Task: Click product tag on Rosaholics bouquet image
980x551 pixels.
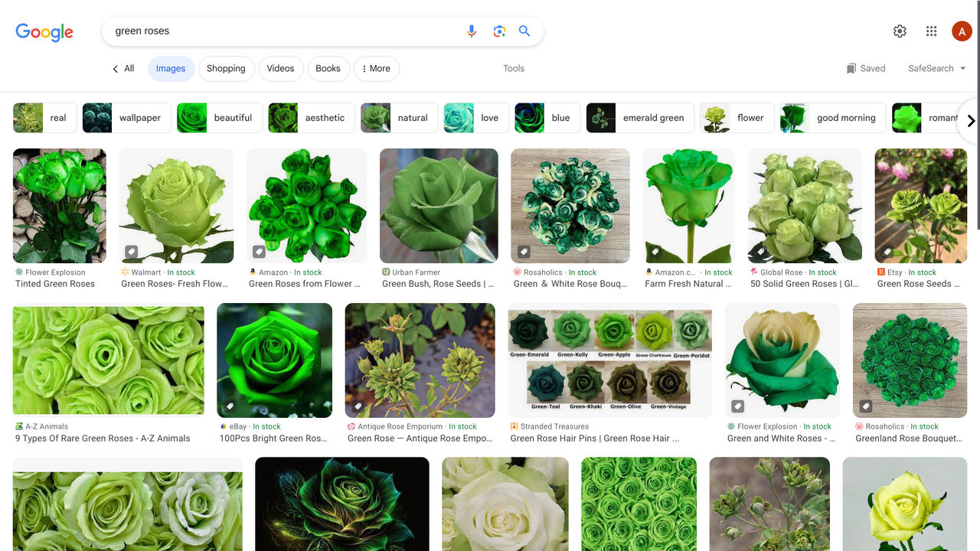Action: (x=524, y=251)
